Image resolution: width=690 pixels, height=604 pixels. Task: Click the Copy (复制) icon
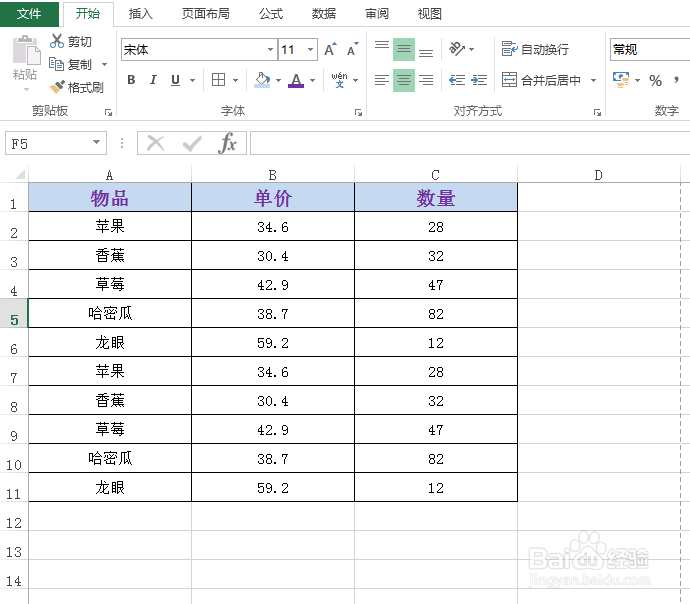(56, 64)
